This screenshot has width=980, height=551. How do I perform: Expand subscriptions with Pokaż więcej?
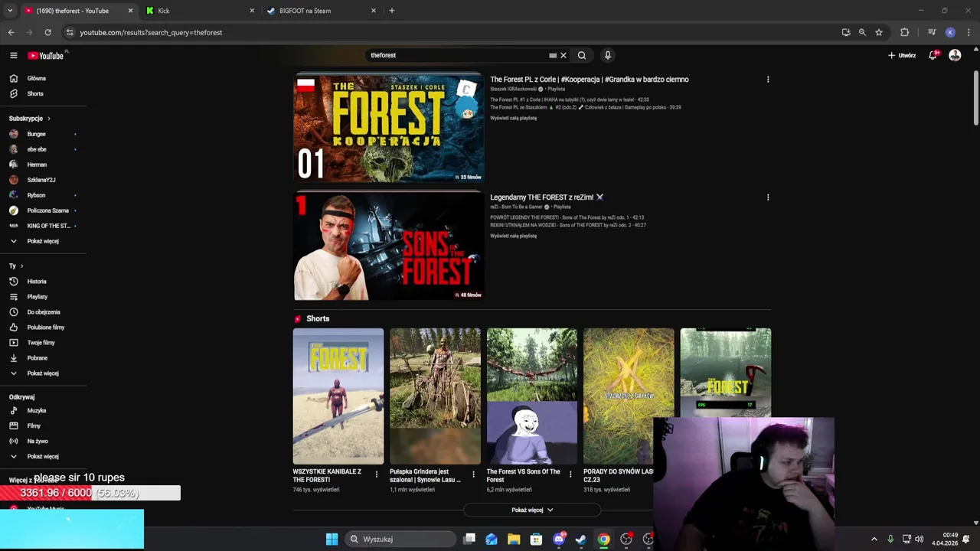tap(43, 241)
